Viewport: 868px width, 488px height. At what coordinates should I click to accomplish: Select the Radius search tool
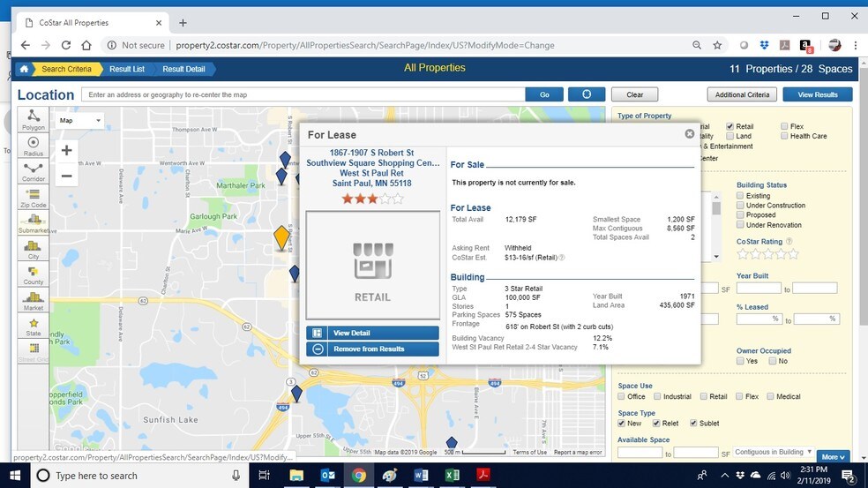(33, 146)
